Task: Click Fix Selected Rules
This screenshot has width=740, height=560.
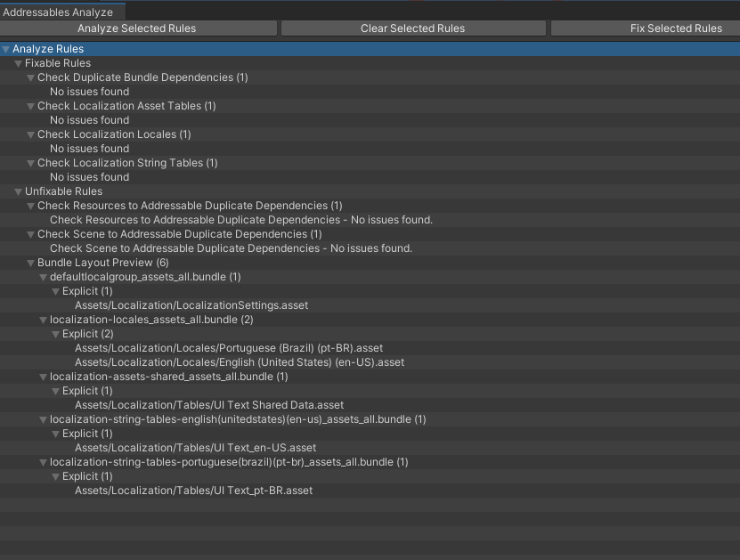Action: [676, 28]
